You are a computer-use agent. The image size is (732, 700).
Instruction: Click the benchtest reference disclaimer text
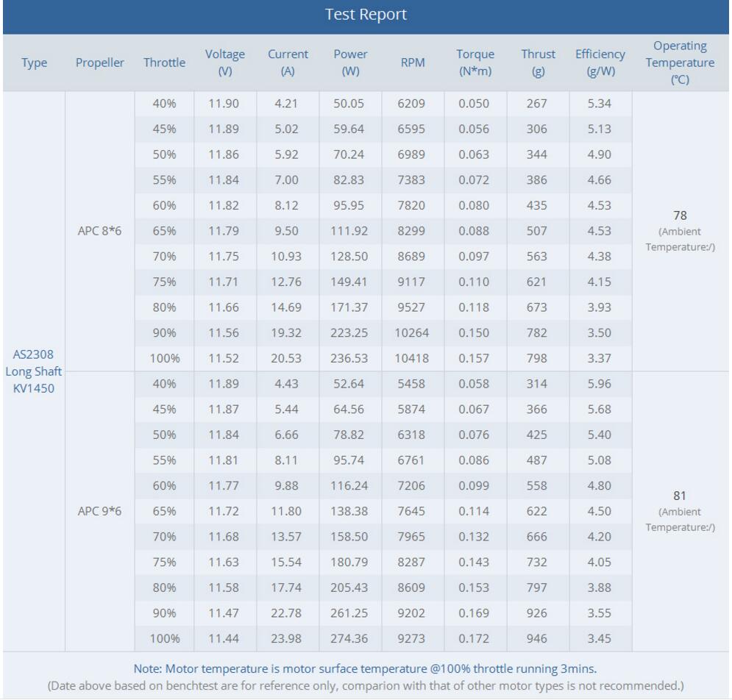[366, 685]
